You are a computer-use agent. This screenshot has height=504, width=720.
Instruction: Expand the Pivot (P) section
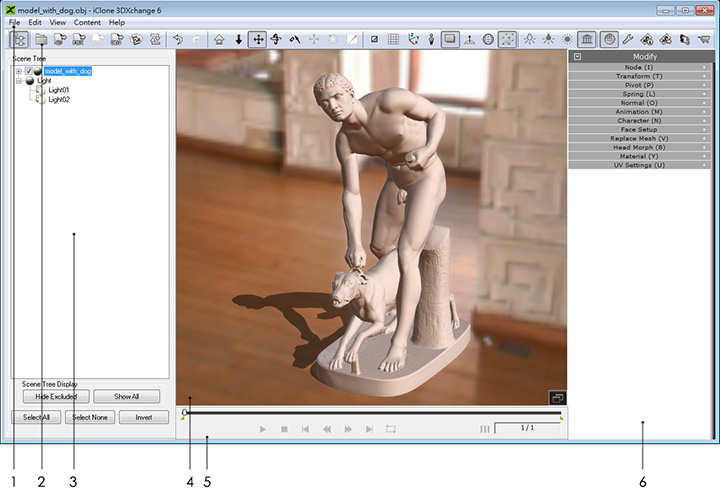(x=639, y=85)
